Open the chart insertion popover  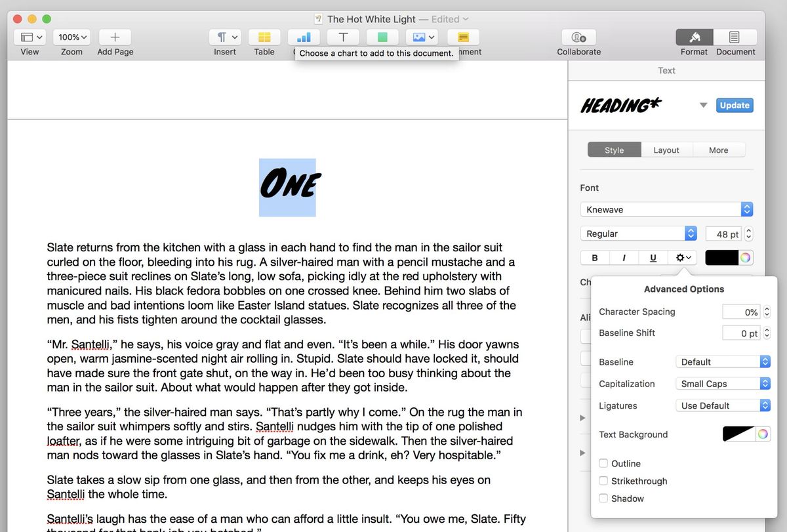(x=304, y=37)
